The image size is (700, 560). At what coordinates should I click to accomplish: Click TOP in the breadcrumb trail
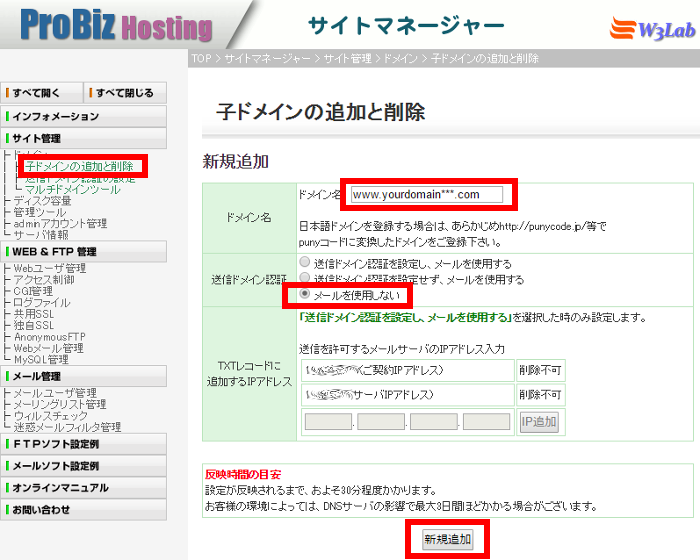click(201, 59)
